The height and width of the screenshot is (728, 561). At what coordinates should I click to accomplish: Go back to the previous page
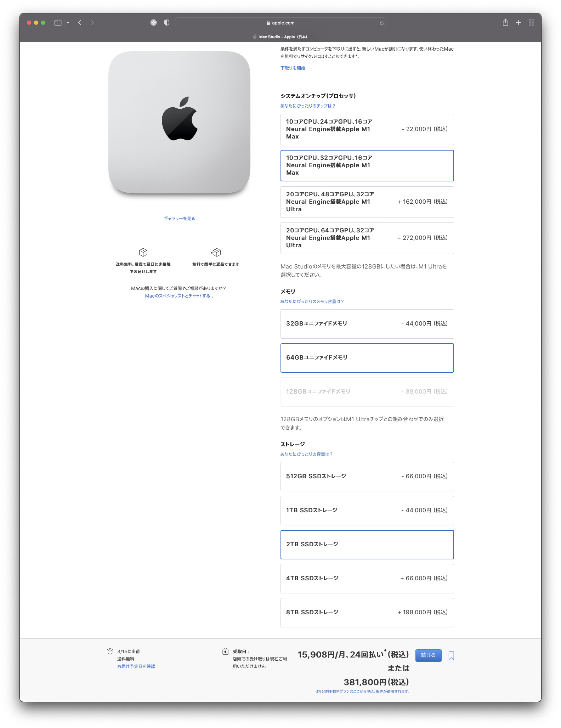(80, 23)
